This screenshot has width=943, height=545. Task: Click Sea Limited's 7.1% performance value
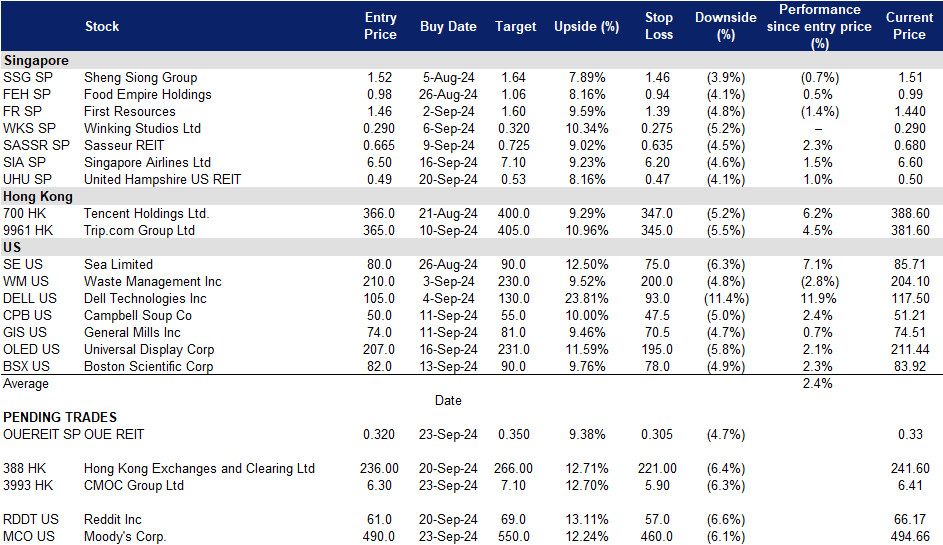pos(817,265)
